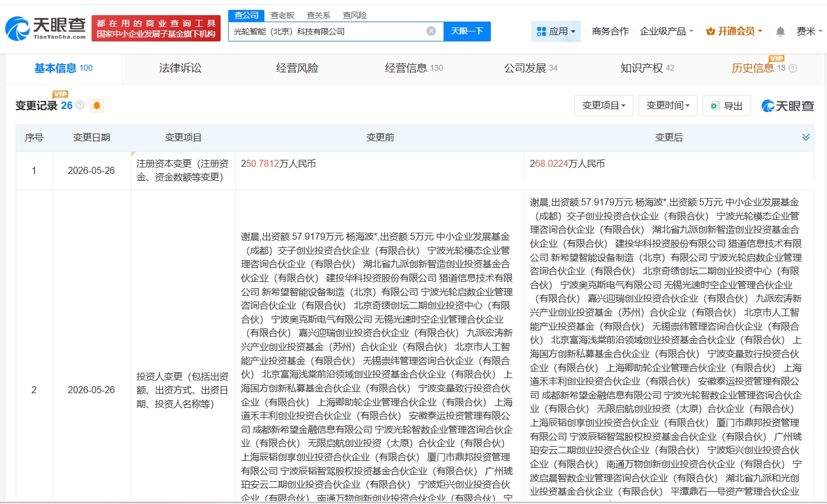Screen dimensions: 827x504
Task: Open the TianYanCha logo homepage
Action: point(46,29)
